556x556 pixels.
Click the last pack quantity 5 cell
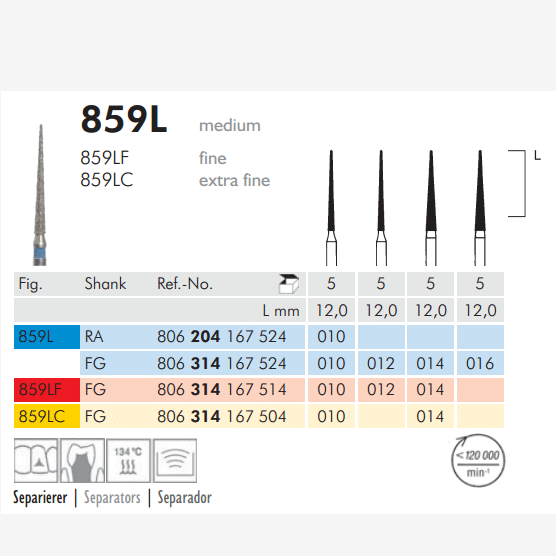(x=480, y=284)
